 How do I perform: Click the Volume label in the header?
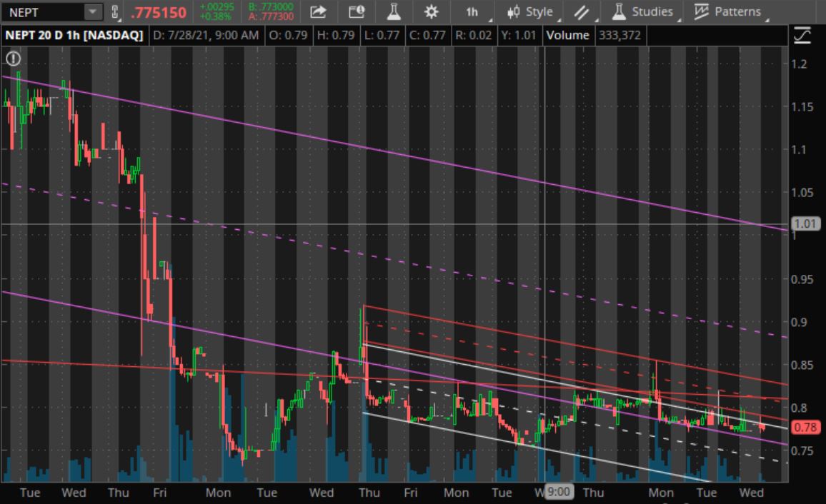coord(568,35)
